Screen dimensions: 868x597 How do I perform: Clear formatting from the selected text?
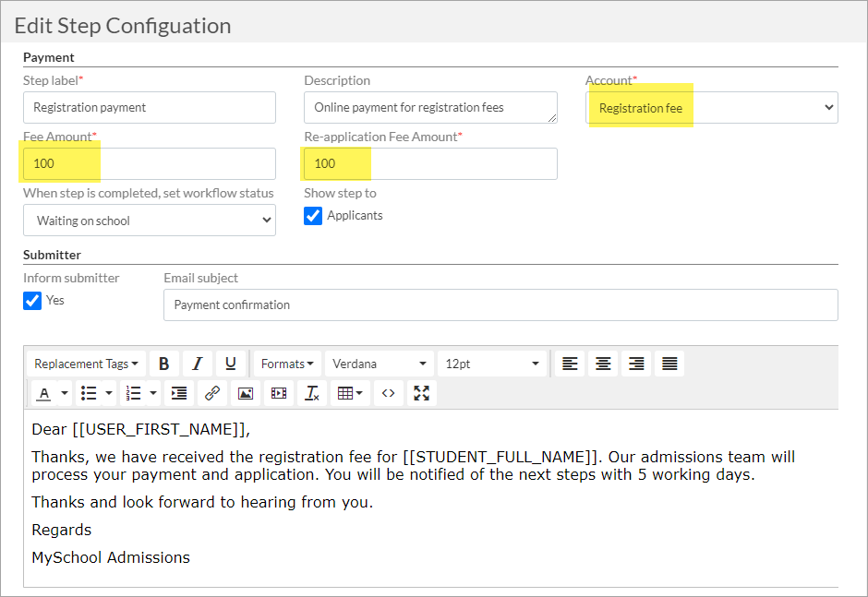[x=312, y=393]
